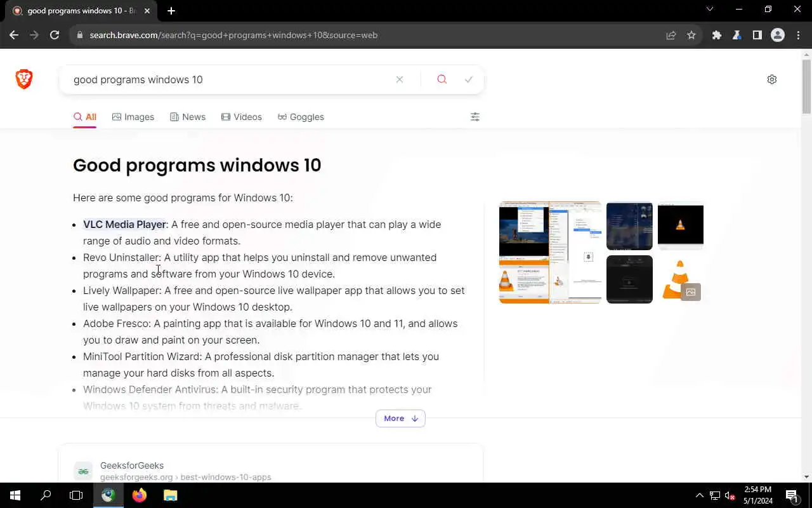812x508 pixels.
Task: Open the dark desktop screenshot thumbnail
Action: [629, 226]
